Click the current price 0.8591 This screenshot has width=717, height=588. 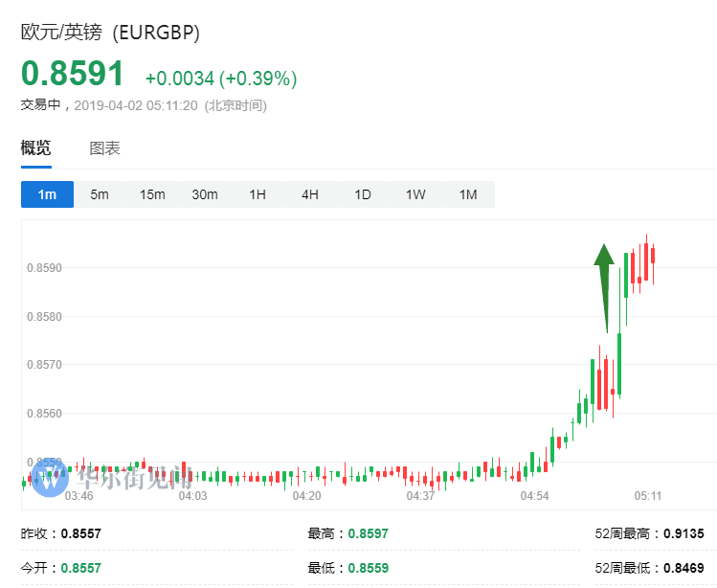(x=73, y=75)
